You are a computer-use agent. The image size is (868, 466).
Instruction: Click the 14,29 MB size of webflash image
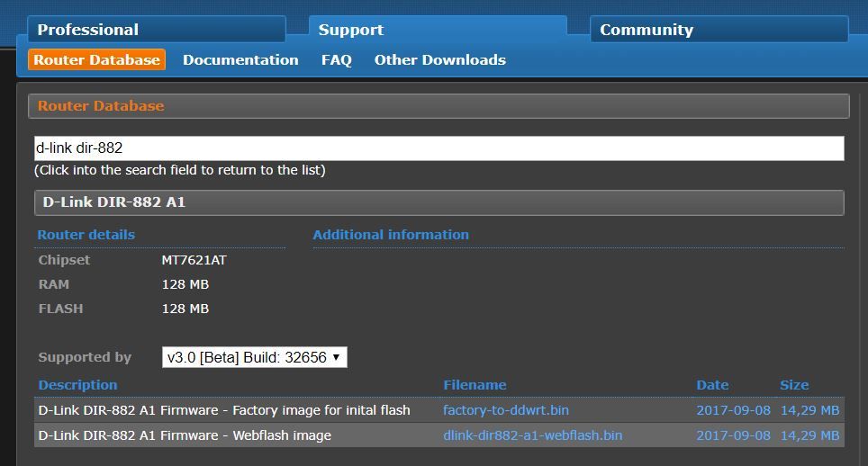point(809,435)
